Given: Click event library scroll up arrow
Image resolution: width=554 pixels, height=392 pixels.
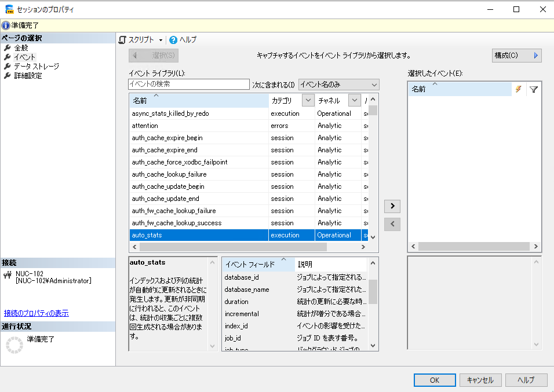Looking at the screenshot, I should [373, 100].
